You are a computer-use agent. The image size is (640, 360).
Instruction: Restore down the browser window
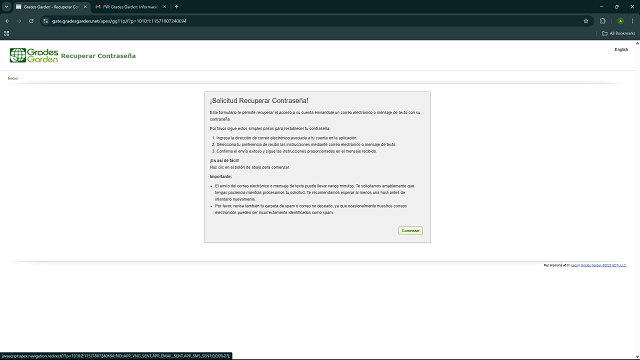[x=617, y=7]
